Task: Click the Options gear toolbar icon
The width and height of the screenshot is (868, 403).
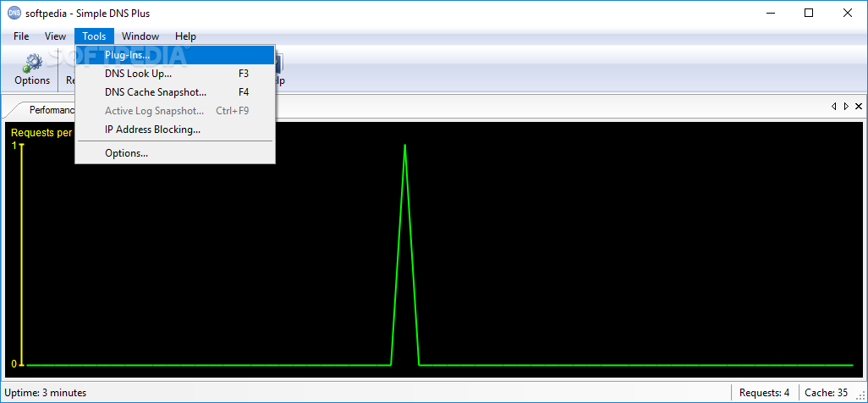Action: (x=32, y=70)
